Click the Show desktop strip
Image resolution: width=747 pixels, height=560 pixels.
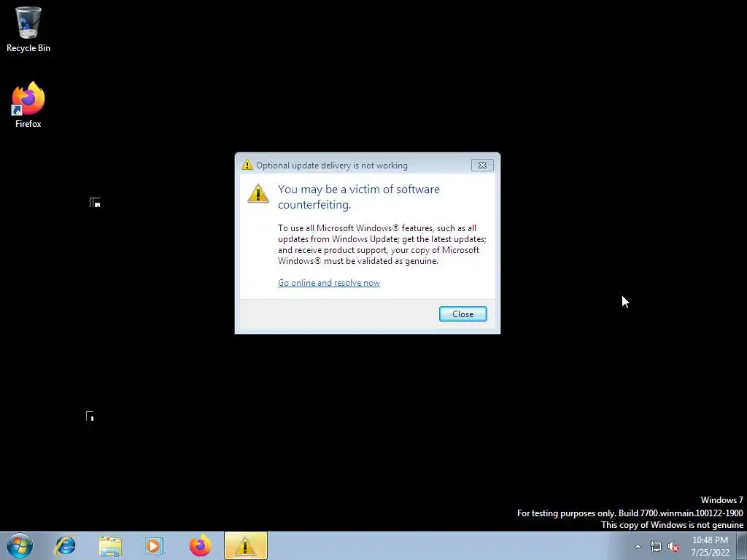tap(742, 545)
